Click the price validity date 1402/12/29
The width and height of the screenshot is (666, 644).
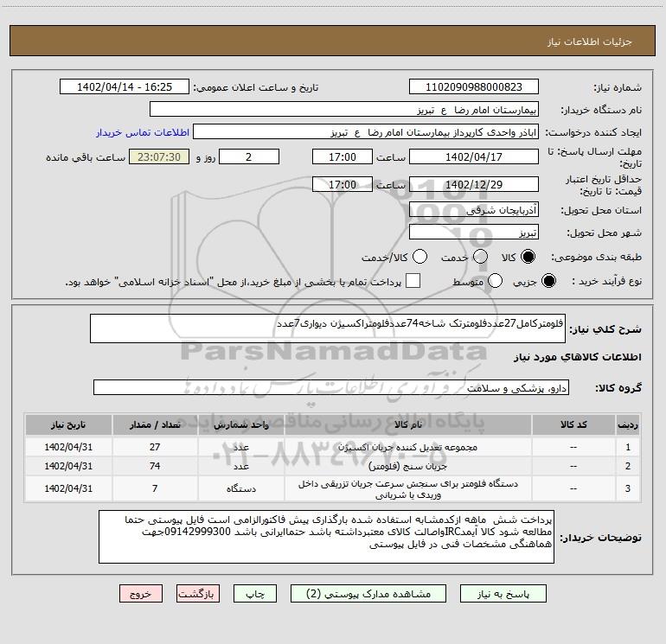pyautogui.click(x=474, y=184)
